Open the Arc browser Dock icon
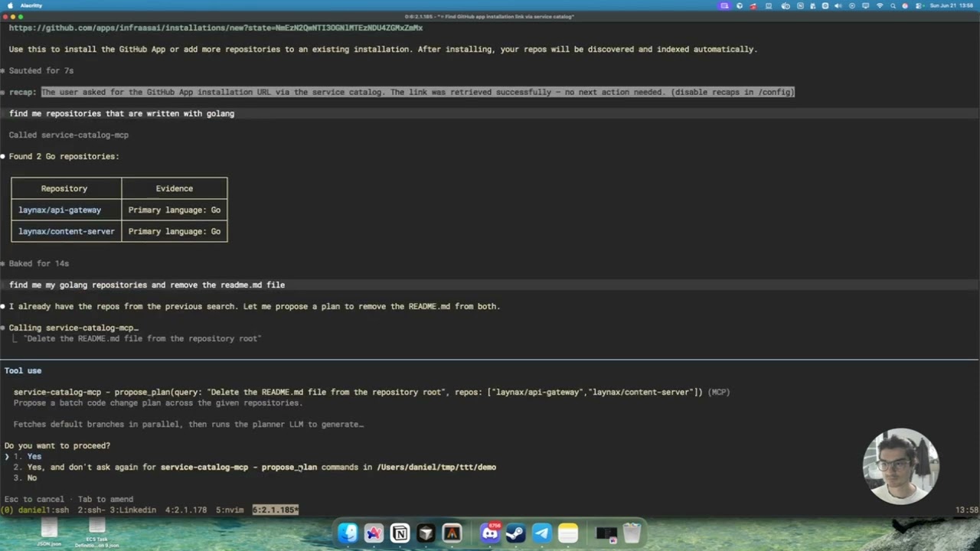This screenshot has width=980, height=551. click(374, 533)
